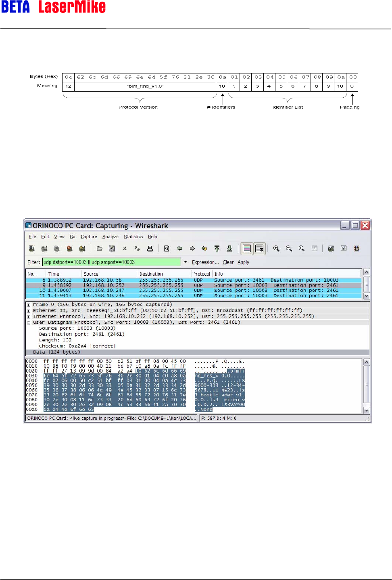The height and width of the screenshot is (580, 392).
Task: Collapse the User Datagram Protocol node
Action: tap(29, 322)
